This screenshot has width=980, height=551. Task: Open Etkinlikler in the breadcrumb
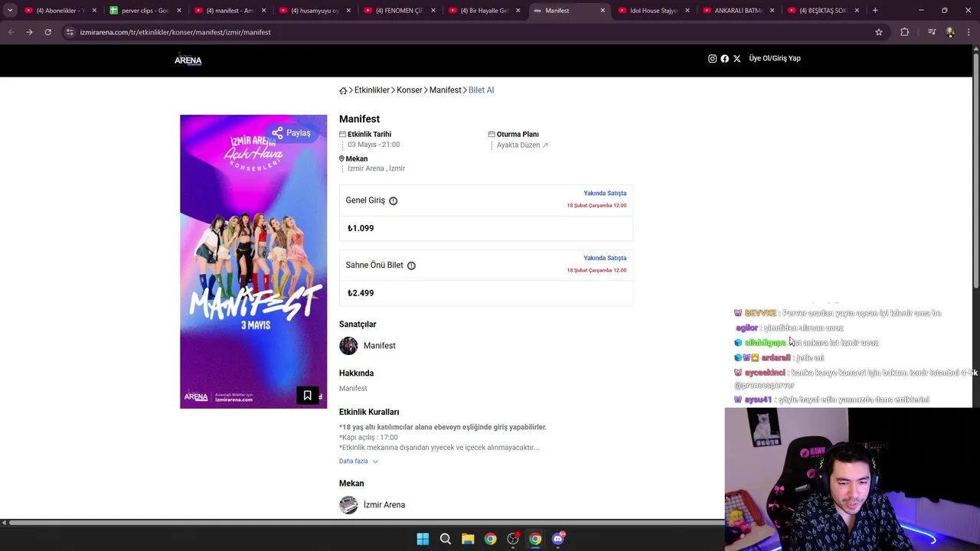[372, 90]
